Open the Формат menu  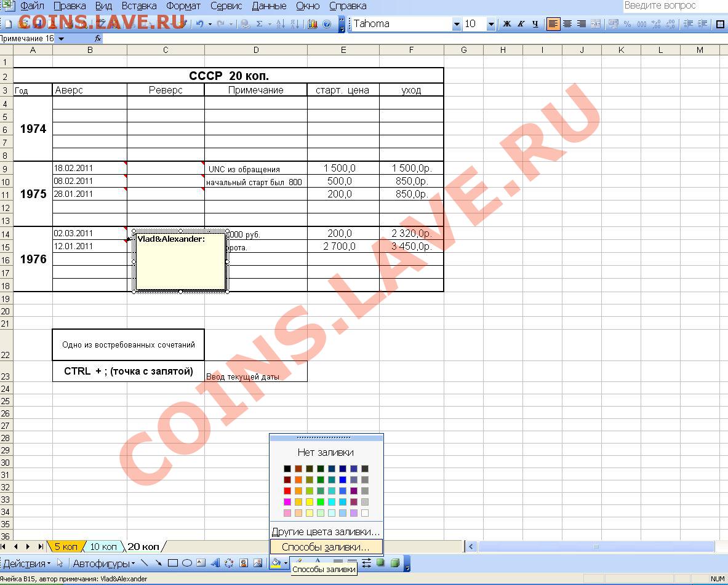[183, 6]
